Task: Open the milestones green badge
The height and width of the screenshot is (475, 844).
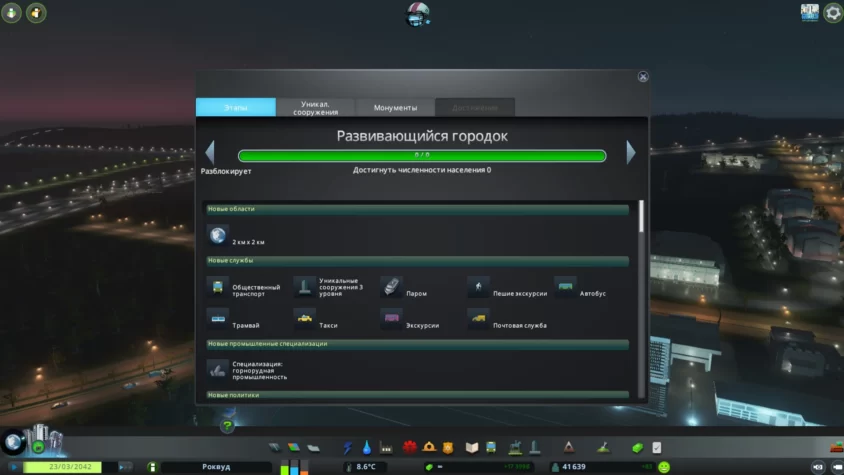Action: [x=38, y=446]
